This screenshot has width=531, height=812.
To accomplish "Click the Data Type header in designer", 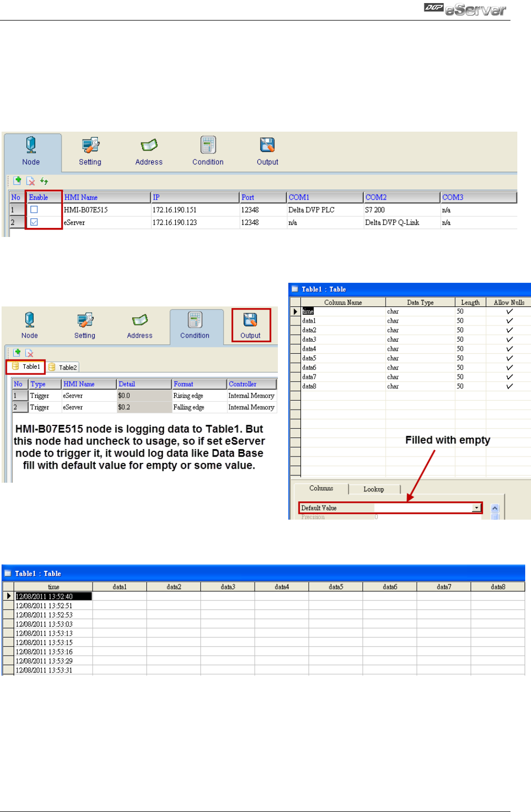I will (x=420, y=302).
